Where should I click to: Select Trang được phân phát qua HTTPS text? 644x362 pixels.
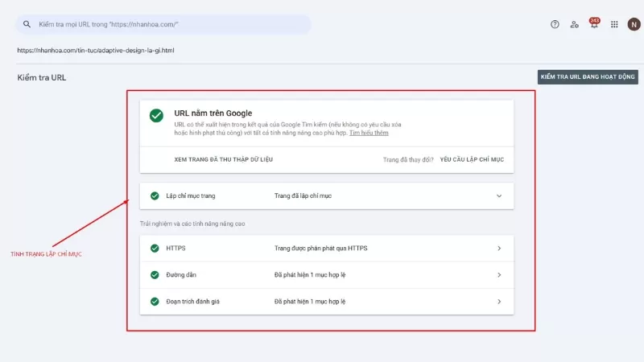[320, 249]
